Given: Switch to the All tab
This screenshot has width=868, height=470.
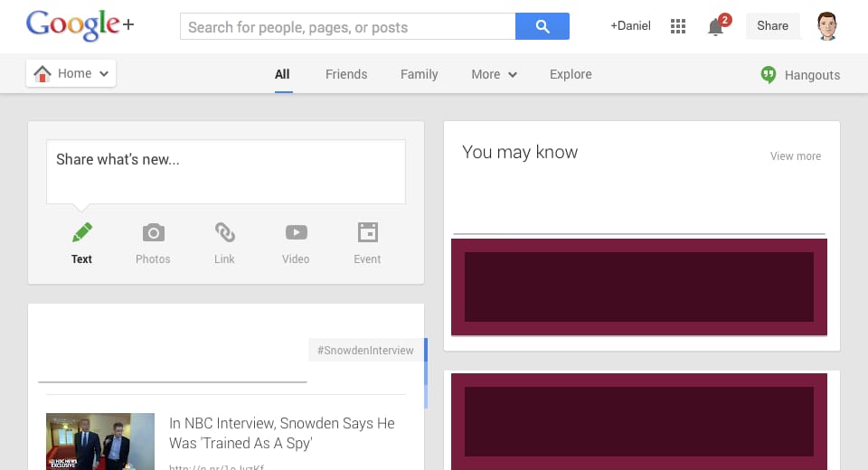Looking at the screenshot, I should pos(282,74).
